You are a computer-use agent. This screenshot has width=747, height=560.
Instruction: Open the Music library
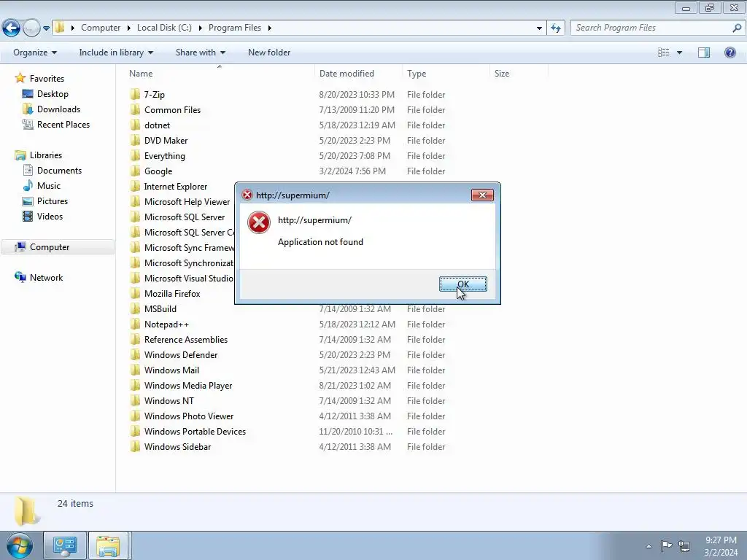tap(49, 186)
